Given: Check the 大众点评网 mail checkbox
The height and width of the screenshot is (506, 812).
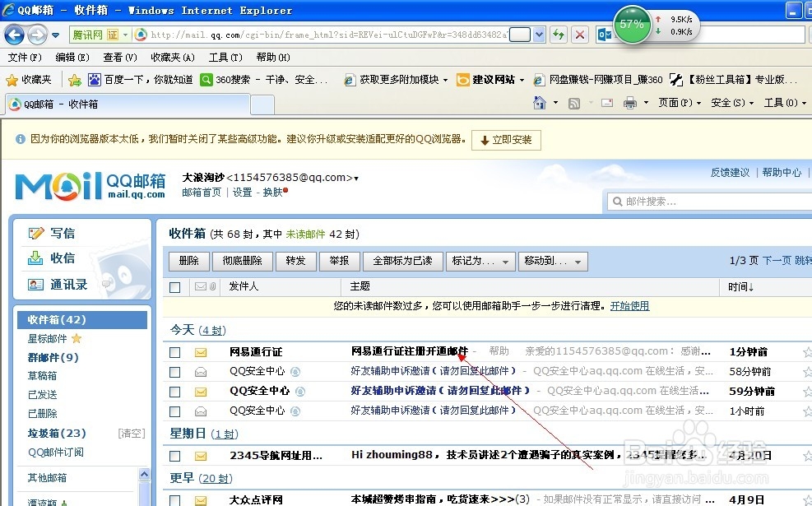Looking at the screenshot, I should [x=175, y=500].
